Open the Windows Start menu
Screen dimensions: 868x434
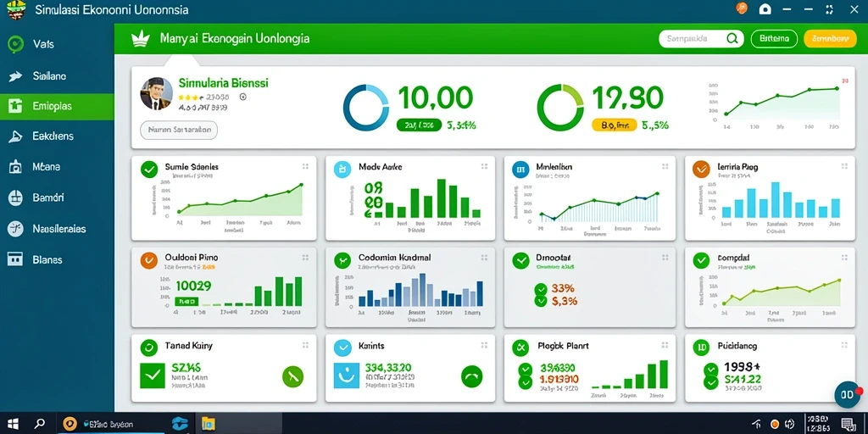12,424
